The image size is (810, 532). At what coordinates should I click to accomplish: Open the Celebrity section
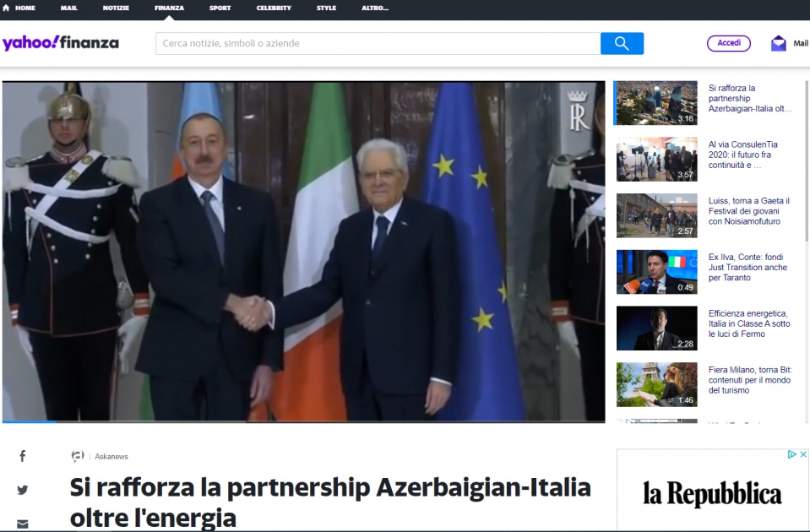click(274, 8)
